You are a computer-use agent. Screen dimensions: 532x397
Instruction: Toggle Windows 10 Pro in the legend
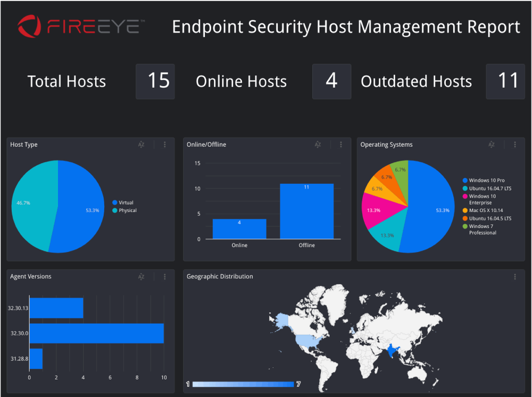tap(486, 181)
